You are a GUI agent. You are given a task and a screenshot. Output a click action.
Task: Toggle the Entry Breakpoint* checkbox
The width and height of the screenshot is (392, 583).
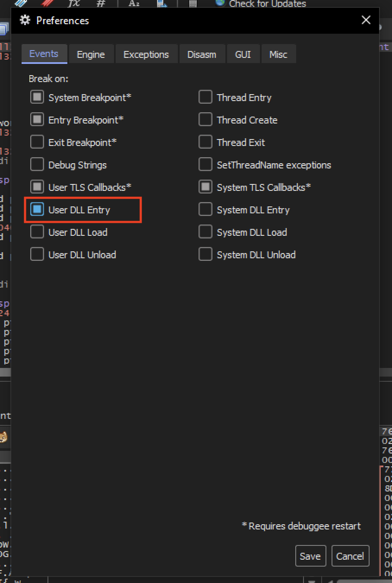pyautogui.click(x=37, y=120)
